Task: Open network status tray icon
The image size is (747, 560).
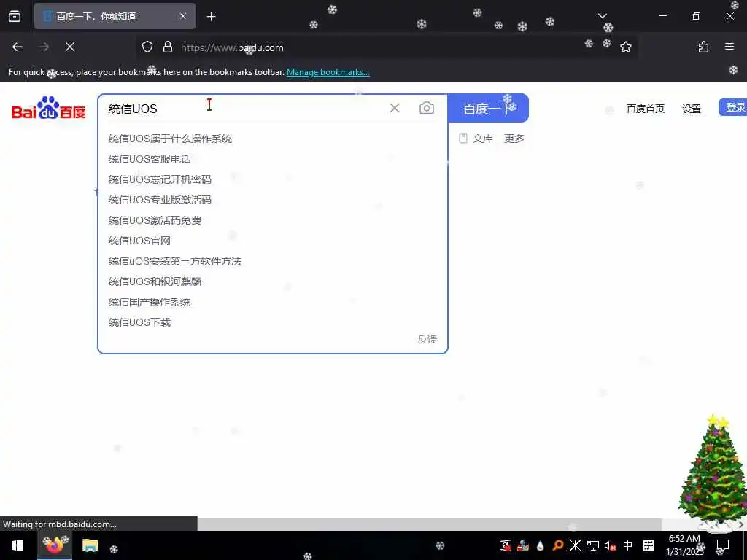Action: tap(592, 545)
